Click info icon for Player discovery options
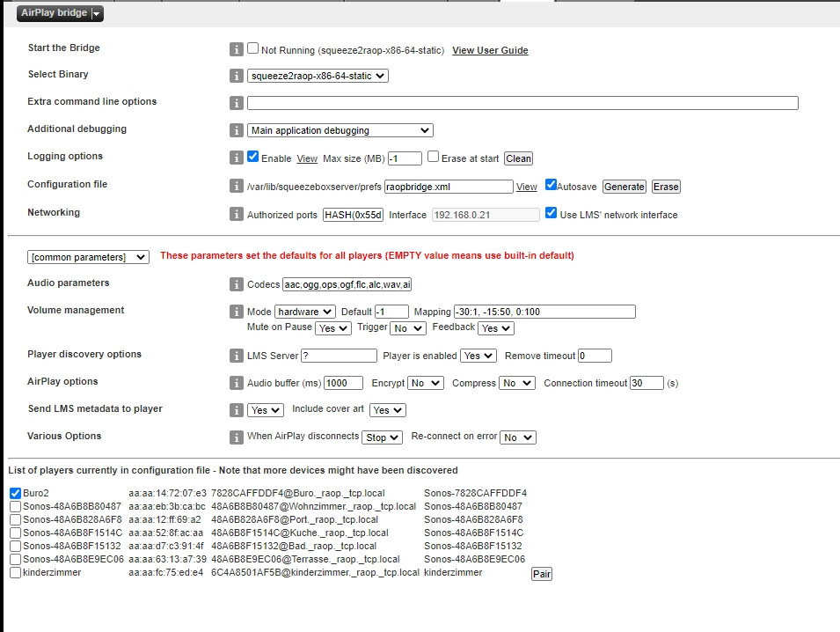This screenshot has height=632, width=840. coord(237,356)
